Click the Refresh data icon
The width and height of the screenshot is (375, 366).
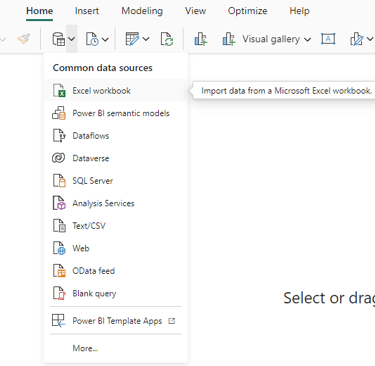click(x=167, y=39)
